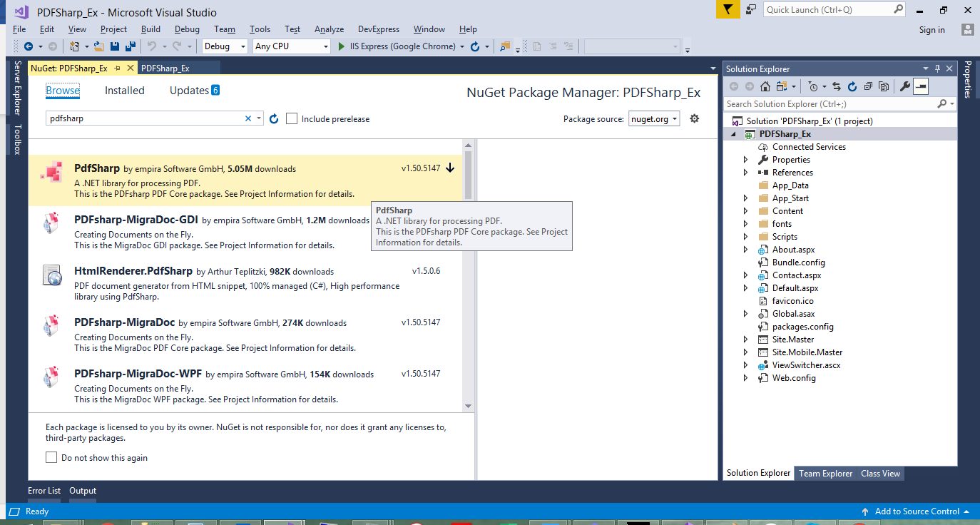Open the Debug menu

pos(187,29)
